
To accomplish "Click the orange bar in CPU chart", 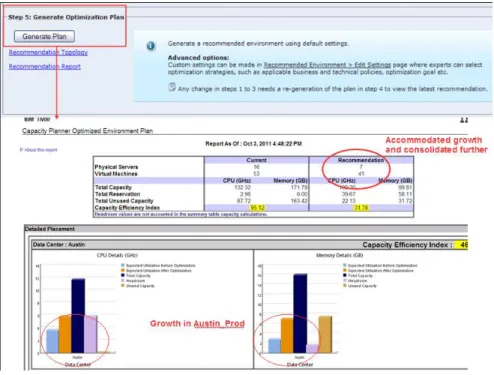I will coord(65,334).
